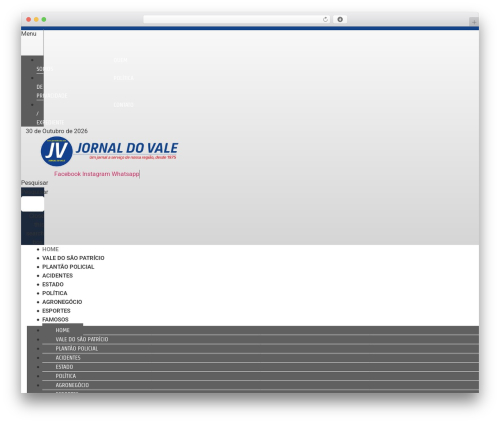The image size is (500, 423).
Task: Select AGRONEGÓCIO in the white menu list
Action: coord(62,302)
